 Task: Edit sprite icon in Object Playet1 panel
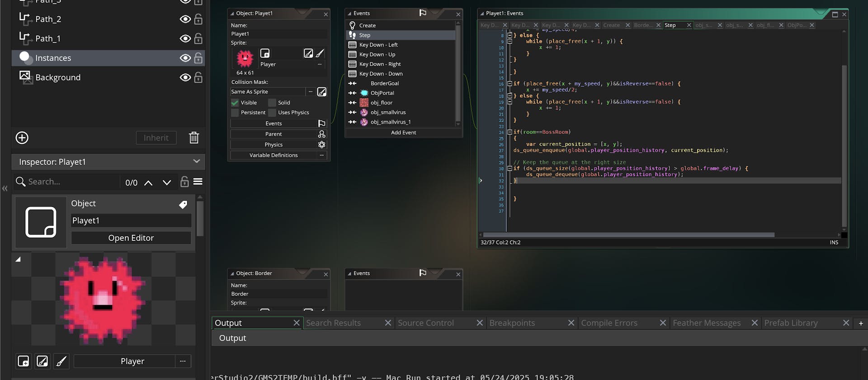[308, 53]
